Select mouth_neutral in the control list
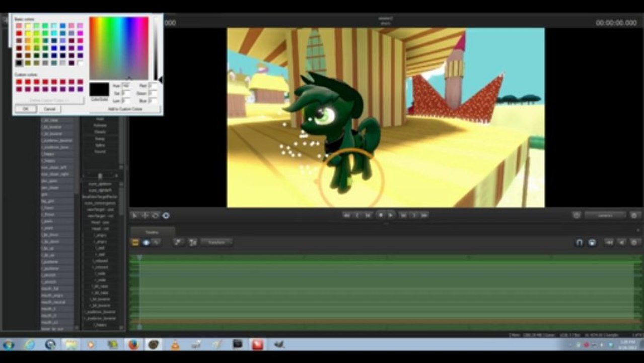 [x=57, y=302]
